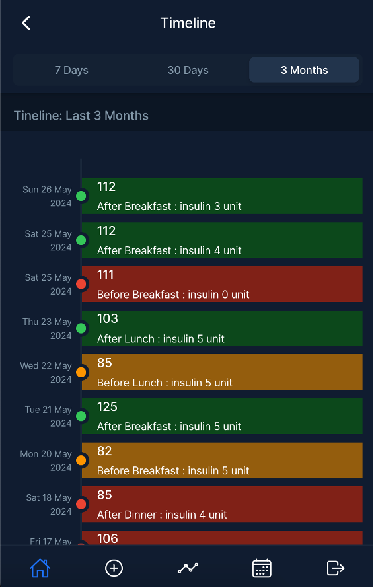Go back using the top-left arrow
Image resolution: width=374 pixels, height=588 pixels.
[26, 23]
